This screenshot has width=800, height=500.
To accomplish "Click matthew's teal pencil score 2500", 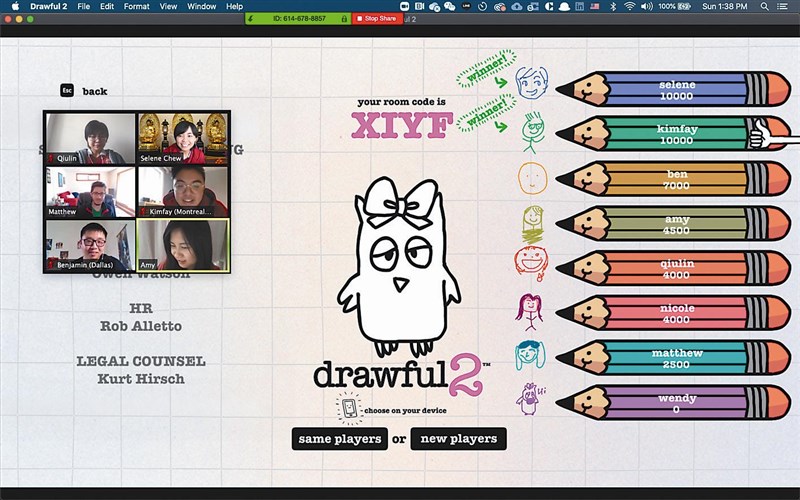I will (673, 358).
